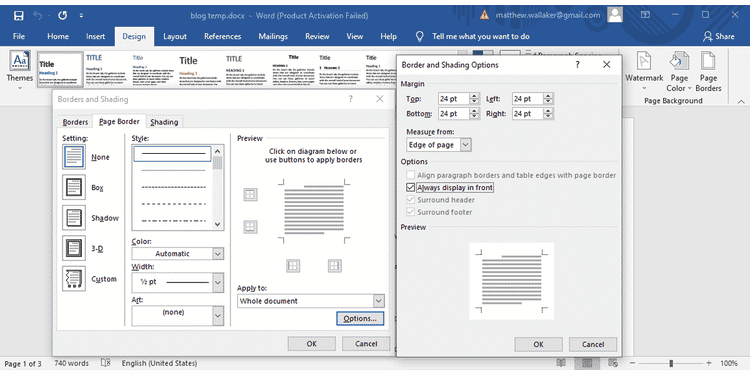Image resolution: width=750 pixels, height=375 pixels.
Task: Click the Help question mark in Borders and Shading
Action: coord(351,99)
